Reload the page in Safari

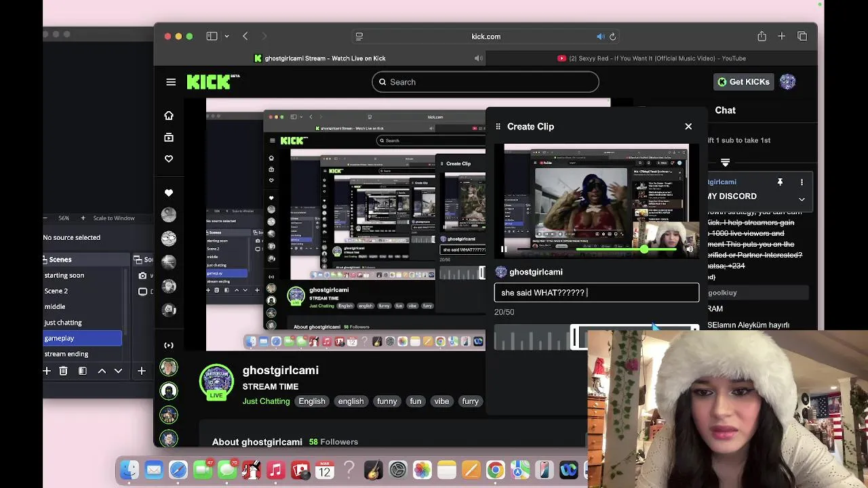[613, 37]
